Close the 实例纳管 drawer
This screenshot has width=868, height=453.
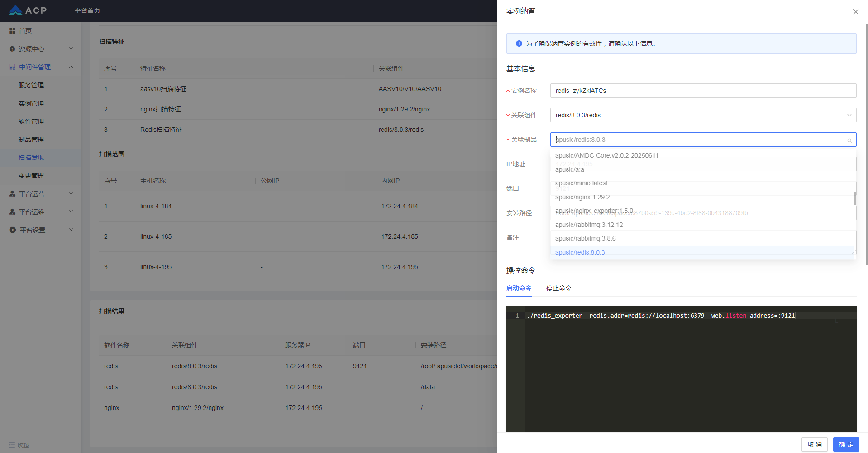855,12
